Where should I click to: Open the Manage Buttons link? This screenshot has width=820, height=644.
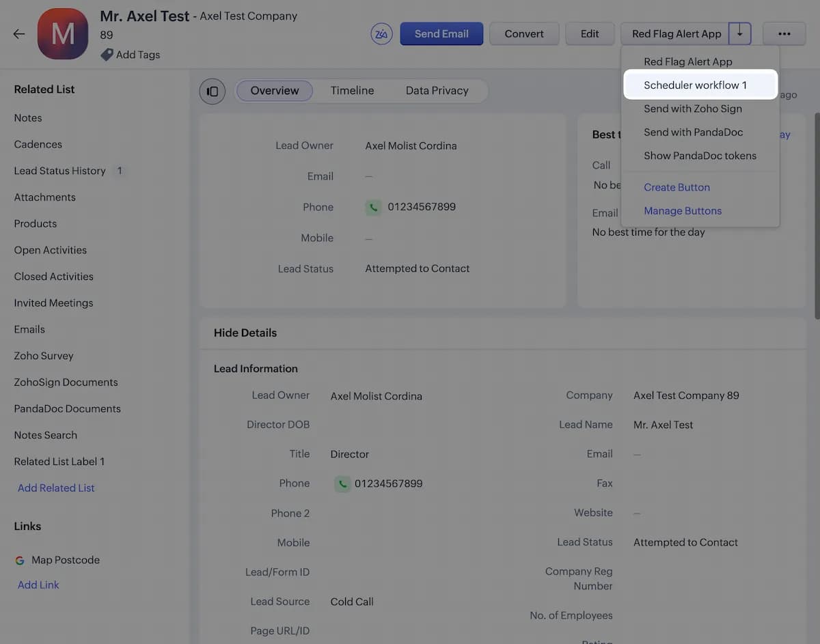682,210
